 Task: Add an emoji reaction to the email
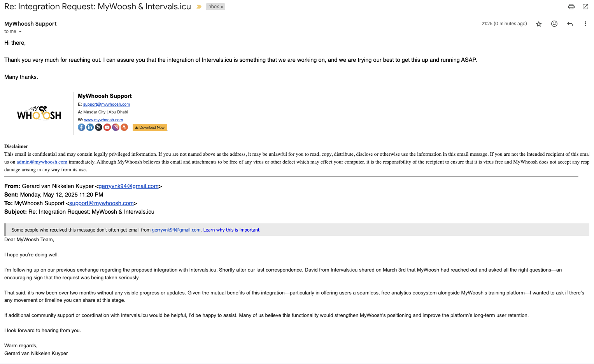(554, 24)
